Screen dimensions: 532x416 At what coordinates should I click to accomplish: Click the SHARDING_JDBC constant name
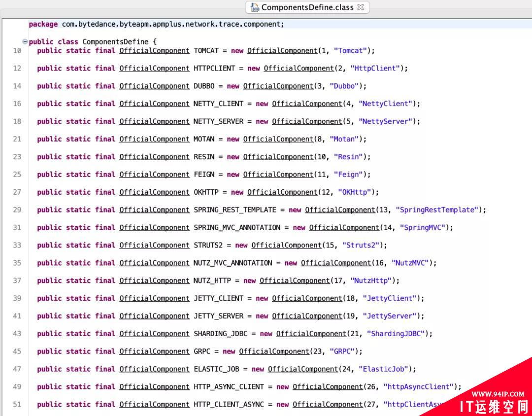pos(221,334)
